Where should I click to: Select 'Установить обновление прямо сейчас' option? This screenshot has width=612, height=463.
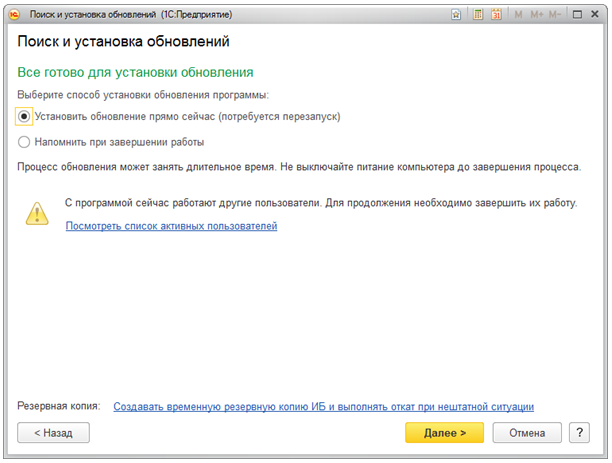[x=25, y=116]
